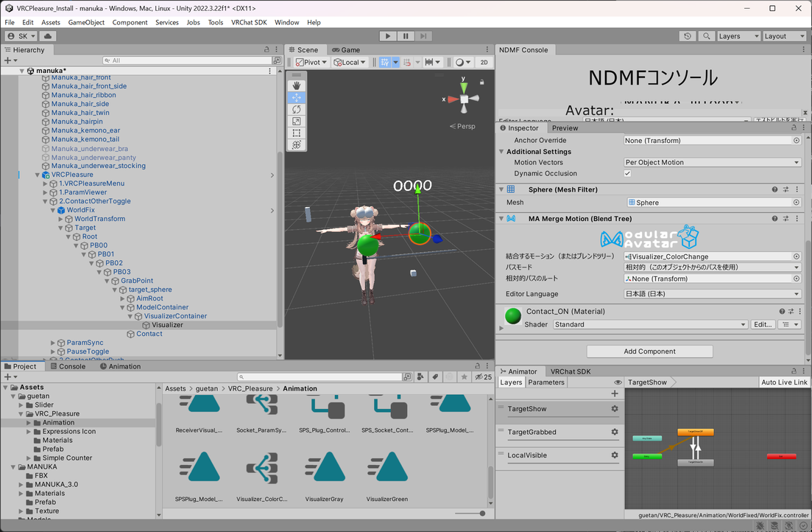
Task: Select the VisualizerGray asset
Action: [x=324, y=477]
